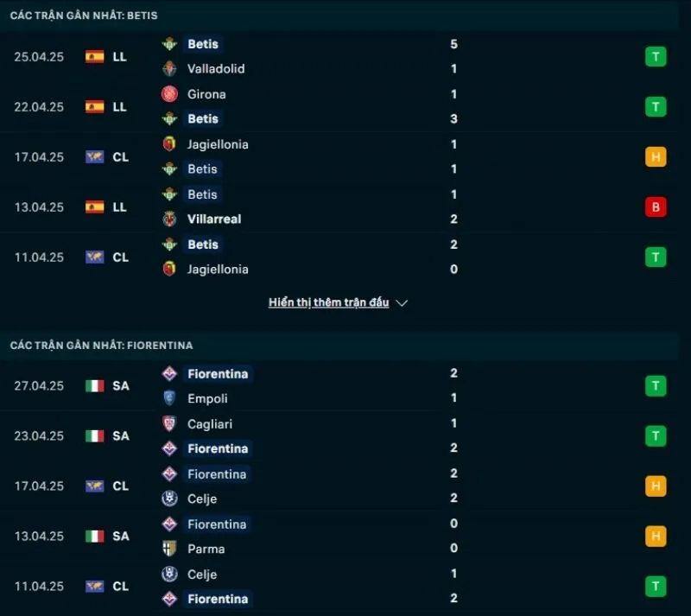Select the Fiorentina purple fleur crest
Image resolution: width=691 pixels, height=616 pixels.
pyautogui.click(x=169, y=373)
